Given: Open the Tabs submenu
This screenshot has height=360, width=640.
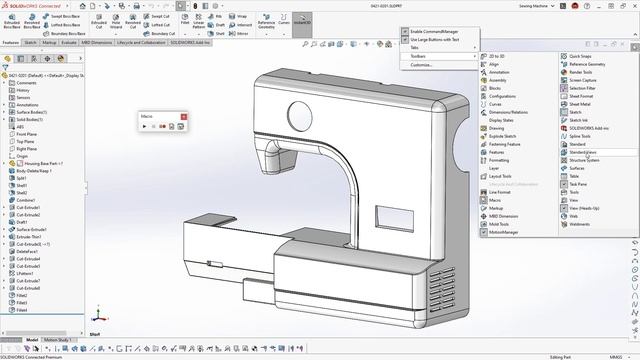Looking at the screenshot, I should pyautogui.click(x=439, y=48).
